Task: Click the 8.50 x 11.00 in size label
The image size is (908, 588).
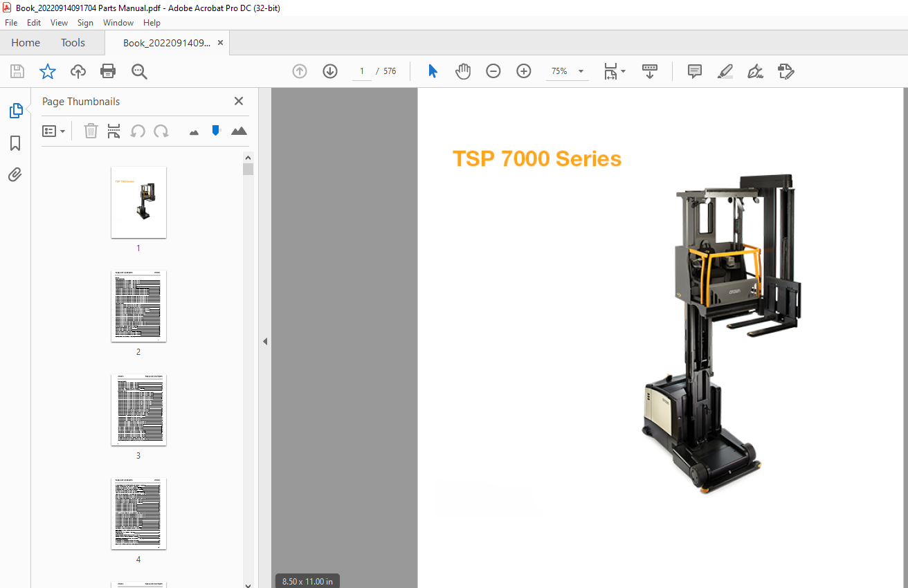Action: [307, 582]
